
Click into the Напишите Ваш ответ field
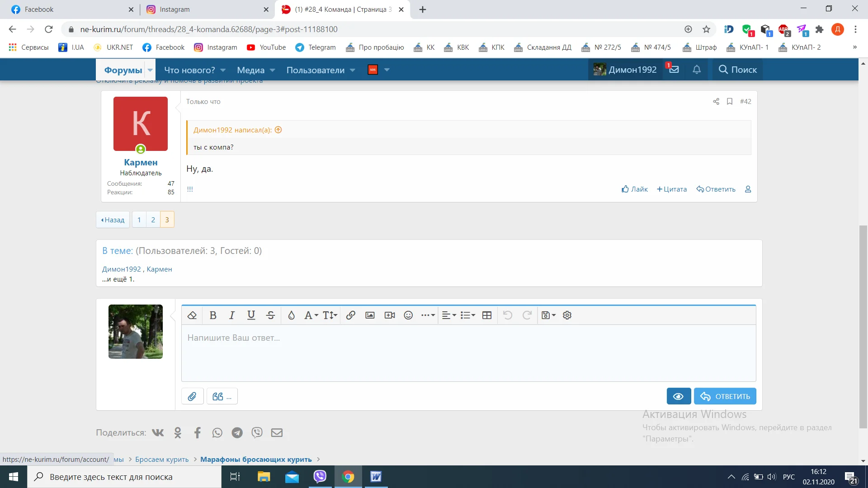468,352
